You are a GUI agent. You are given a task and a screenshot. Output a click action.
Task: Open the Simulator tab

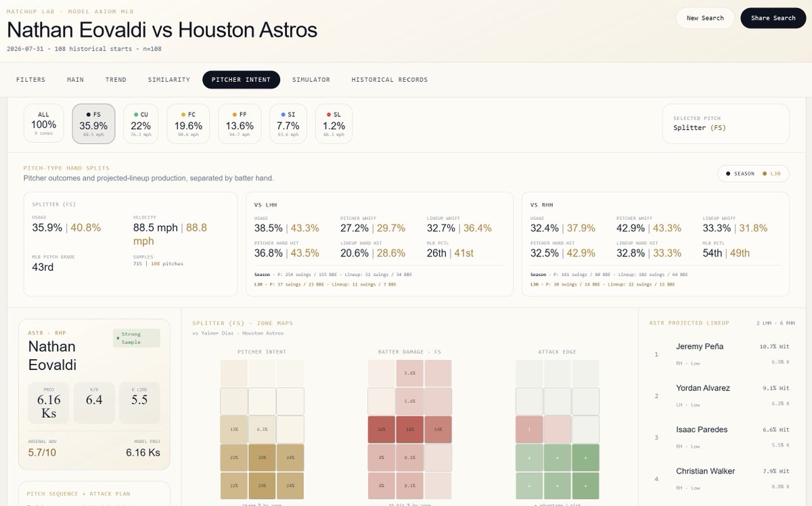(311, 79)
